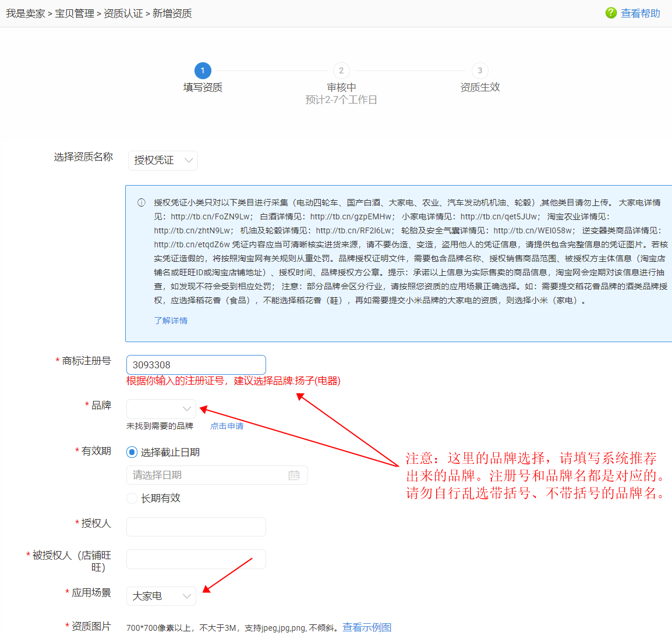This screenshot has height=636, width=672.
Task: Click the green help question mark icon
Action: [x=611, y=13]
